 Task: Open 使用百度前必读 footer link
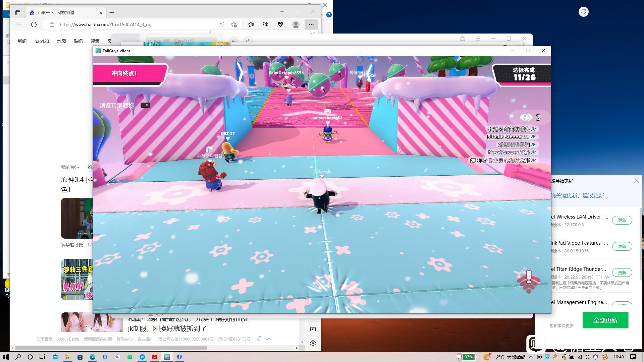98,339
